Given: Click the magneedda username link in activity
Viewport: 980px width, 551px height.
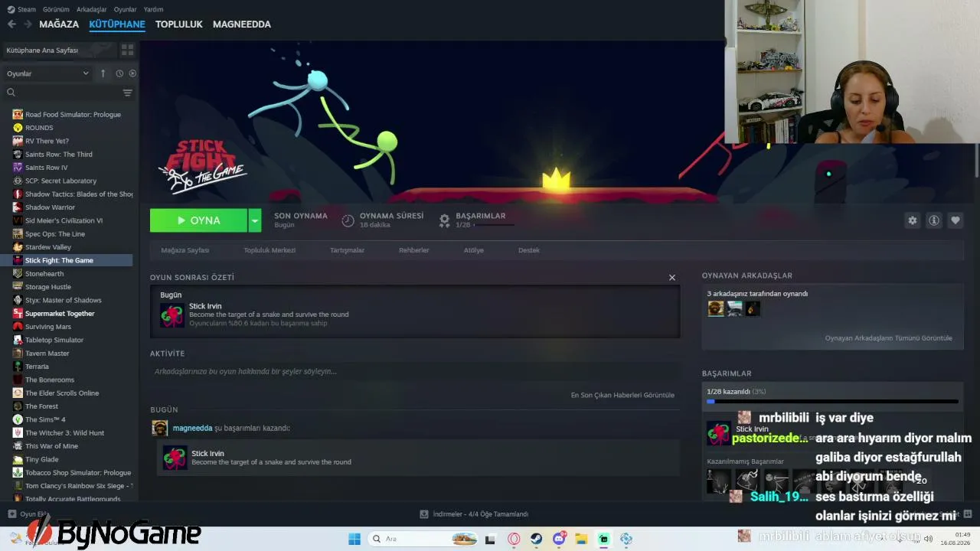Looking at the screenshot, I should click(x=192, y=428).
